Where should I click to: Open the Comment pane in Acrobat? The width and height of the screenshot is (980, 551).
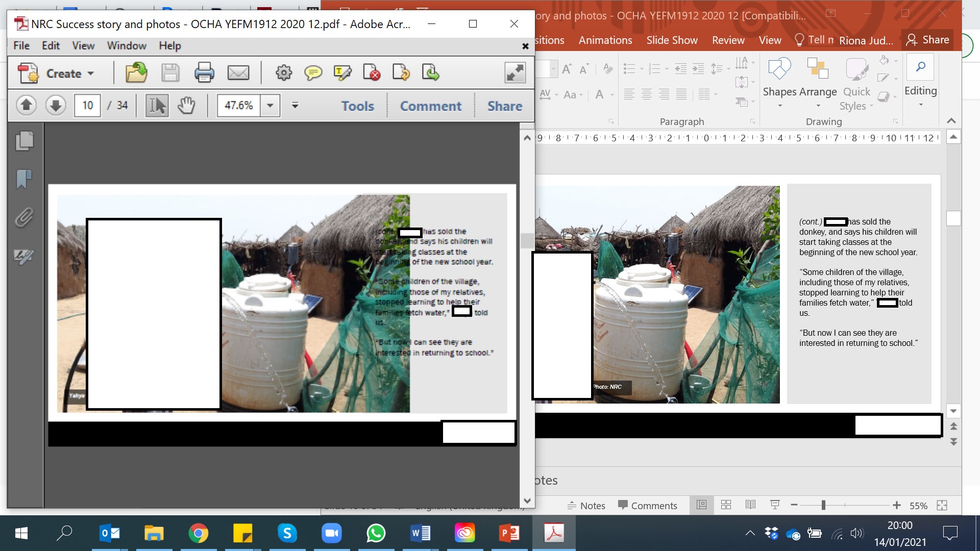coord(430,106)
